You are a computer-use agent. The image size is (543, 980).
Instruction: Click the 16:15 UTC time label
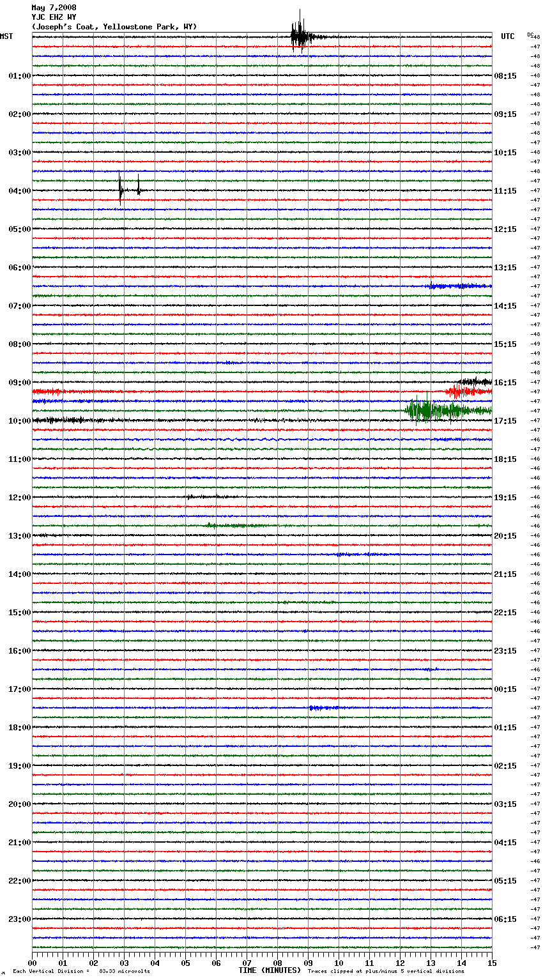[x=505, y=383]
